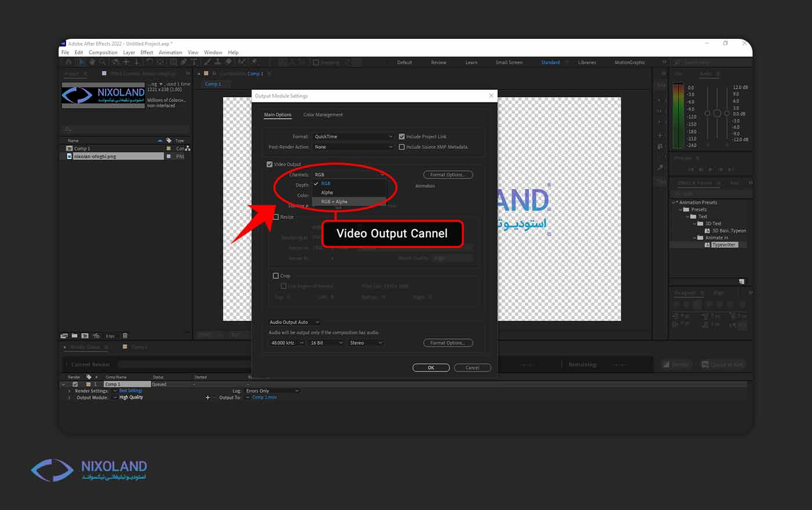Toggle render checkbox for Comp 1 queue item
The image size is (812, 510).
75,384
